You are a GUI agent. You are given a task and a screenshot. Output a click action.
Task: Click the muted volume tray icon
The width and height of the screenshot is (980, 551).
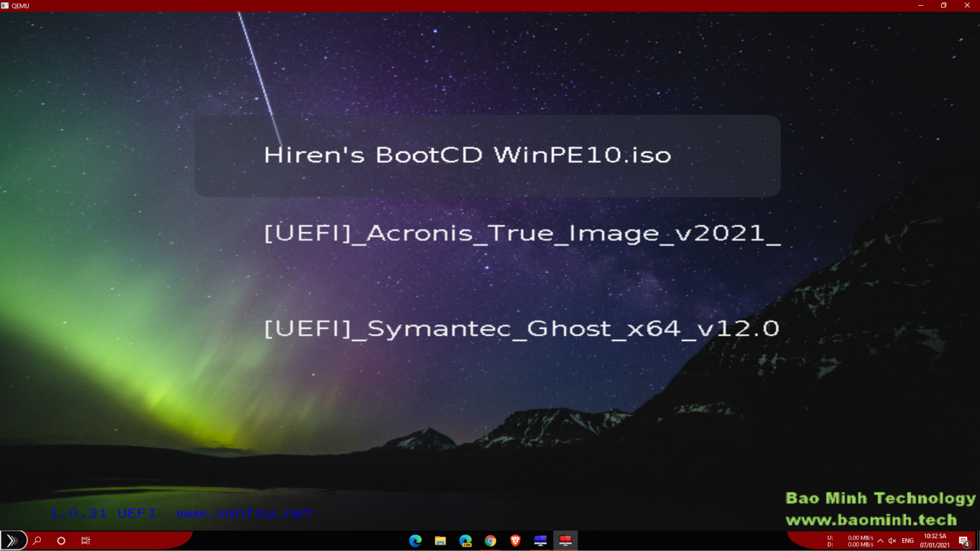[x=892, y=541]
